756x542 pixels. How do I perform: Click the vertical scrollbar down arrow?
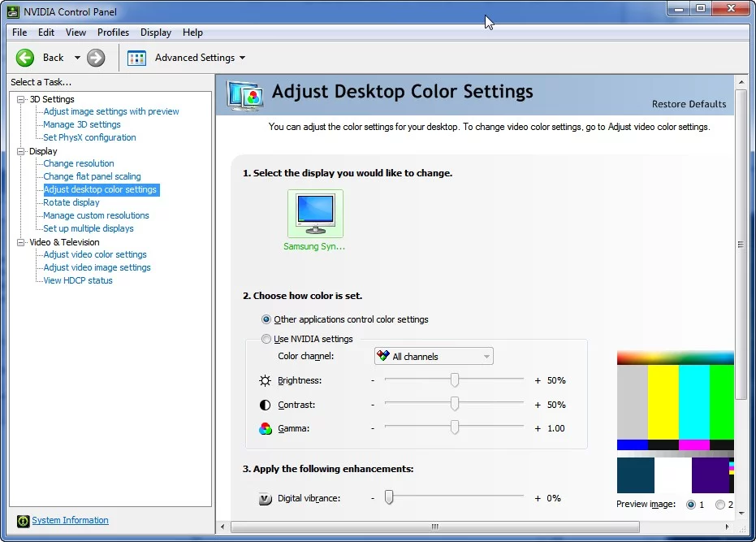tap(741, 514)
